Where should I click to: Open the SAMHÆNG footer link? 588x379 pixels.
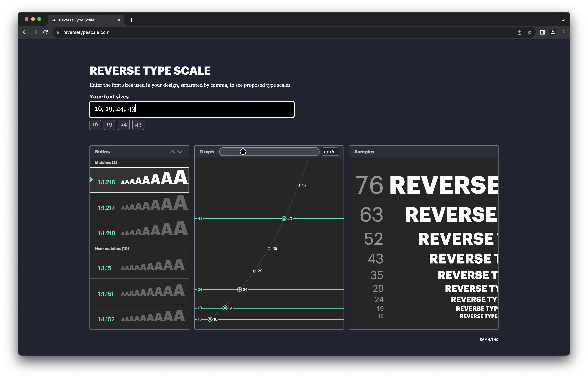(489, 340)
